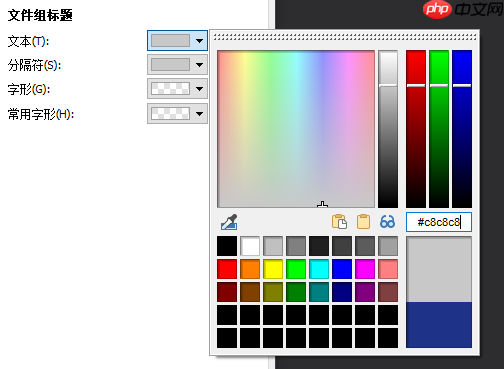Adjust the green channel slider
504x369 pixels.
coord(439,129)
